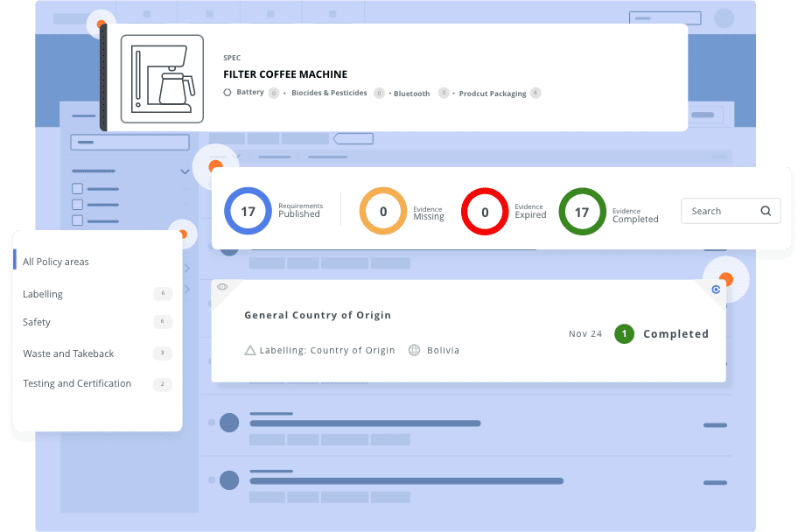This screenshot has height=532, width=805.
Task: Click the globe icon beside Bolivia
Action: click(x=414, y=350)
